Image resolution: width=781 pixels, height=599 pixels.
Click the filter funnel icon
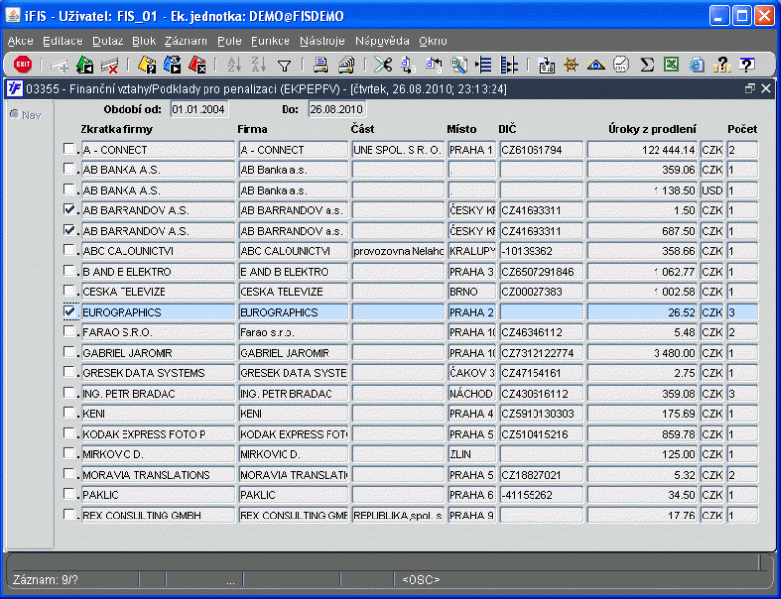pos(284,66)
